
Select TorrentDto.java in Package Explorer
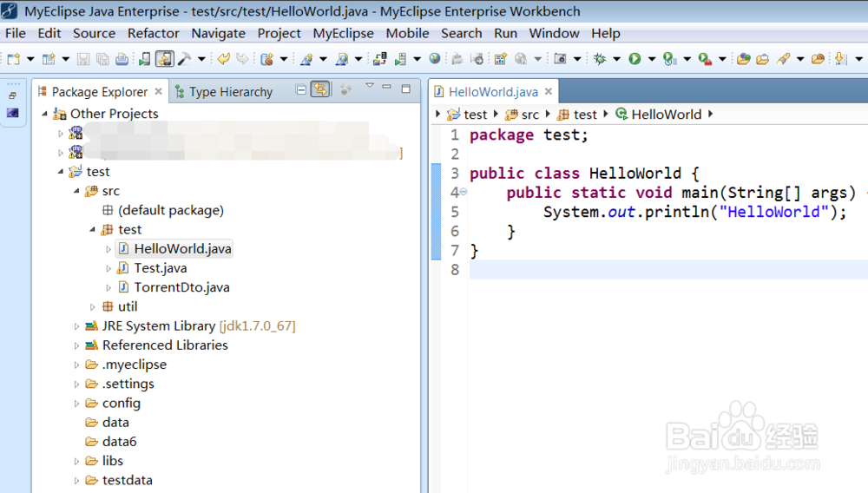click(x=181, y=287)
